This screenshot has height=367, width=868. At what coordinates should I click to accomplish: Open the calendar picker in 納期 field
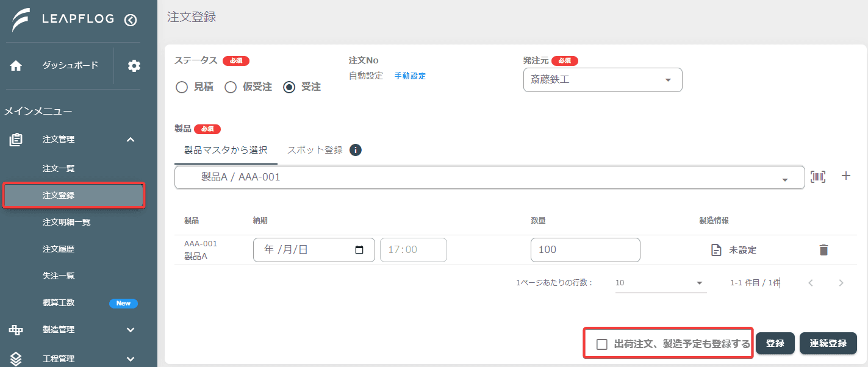tap(359, 250)
